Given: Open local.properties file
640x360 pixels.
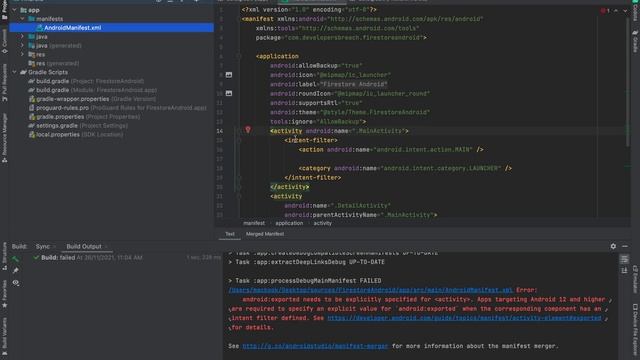Looking at the screenshot, I should [76, 134].
